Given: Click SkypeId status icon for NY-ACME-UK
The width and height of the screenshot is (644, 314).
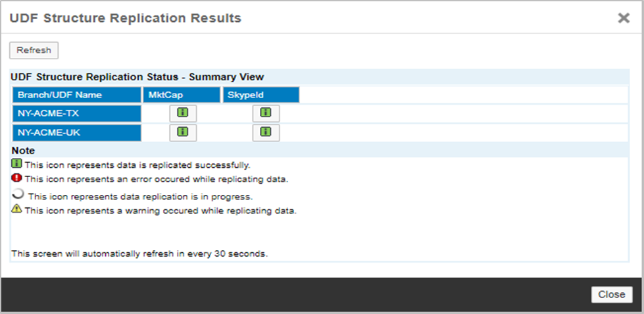Looking at the screenshot, I should tap(266, 132).
